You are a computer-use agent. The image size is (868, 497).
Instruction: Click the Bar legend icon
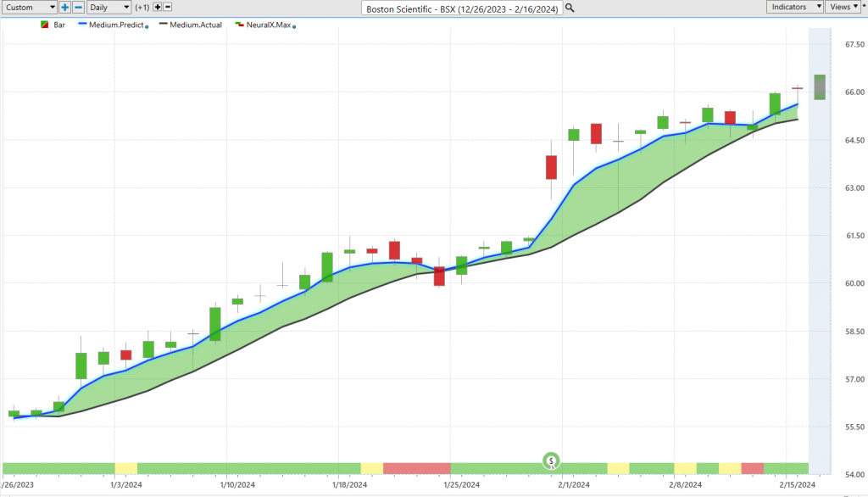coord(45,25)
